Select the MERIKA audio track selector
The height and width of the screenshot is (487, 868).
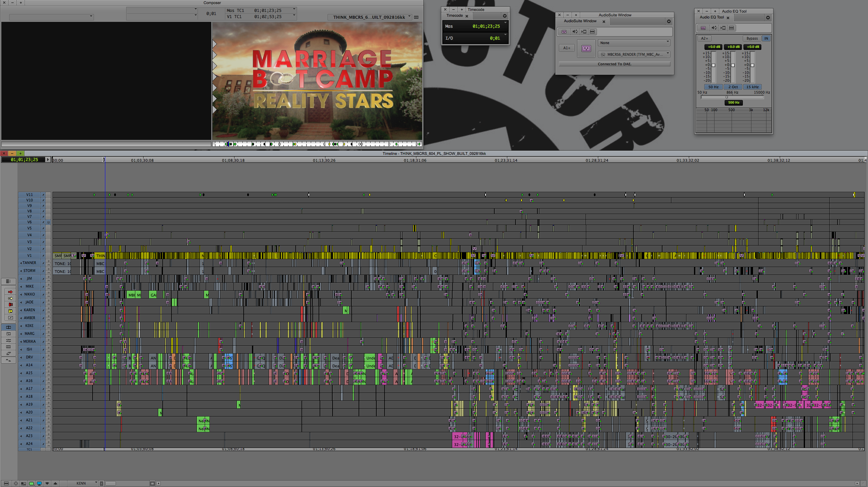pos(30,342)
